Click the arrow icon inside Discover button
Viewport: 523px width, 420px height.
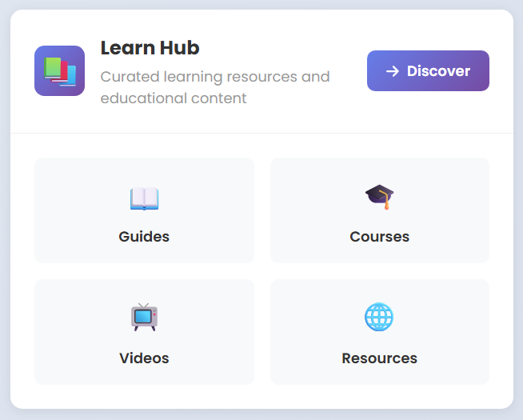[x=392, y=71]
